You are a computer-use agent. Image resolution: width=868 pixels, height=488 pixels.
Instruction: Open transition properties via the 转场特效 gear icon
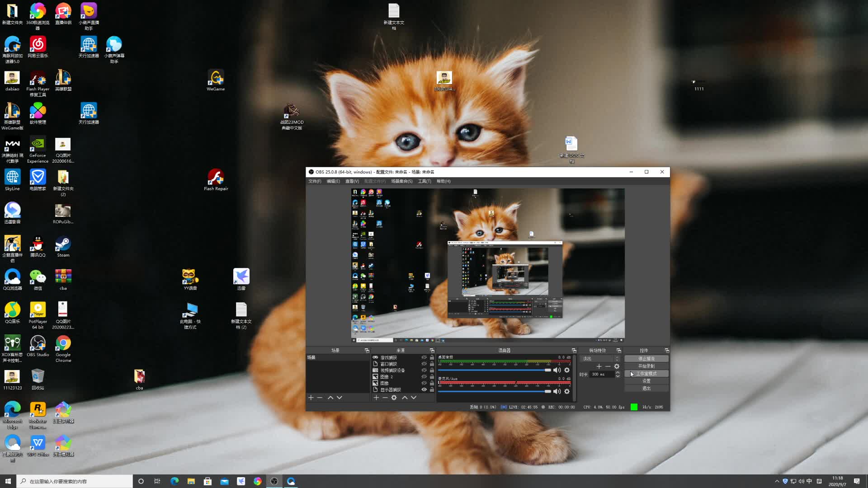click(x=617, y=366)
